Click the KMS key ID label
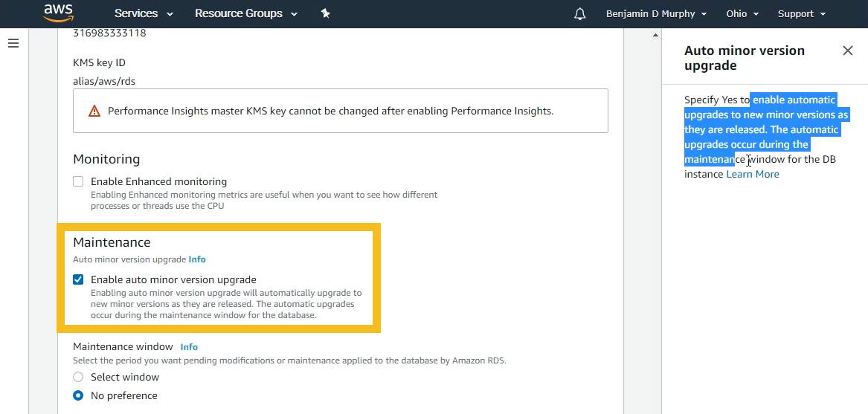This screenshot has height=414, width=868. [99, 62]
